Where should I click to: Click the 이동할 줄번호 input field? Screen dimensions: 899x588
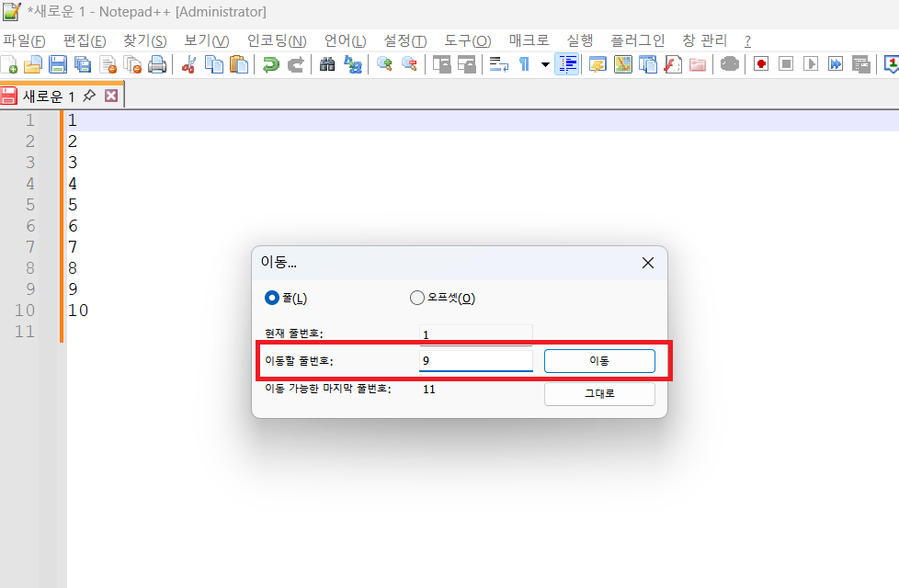[475, 360]
